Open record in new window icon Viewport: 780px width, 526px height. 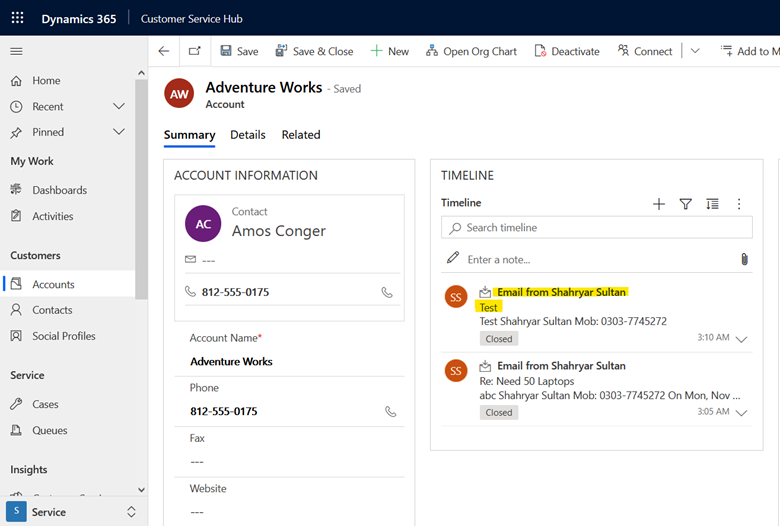point(195,51)
